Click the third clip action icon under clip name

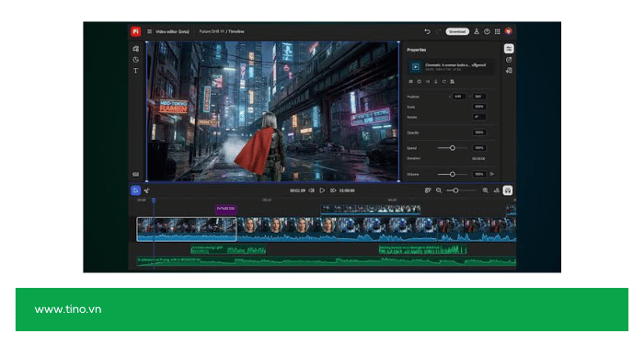[428, 81]
